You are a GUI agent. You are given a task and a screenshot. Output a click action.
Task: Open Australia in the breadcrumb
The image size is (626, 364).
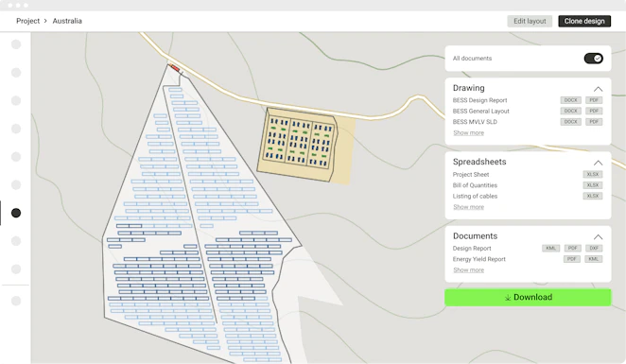[67, 21]
